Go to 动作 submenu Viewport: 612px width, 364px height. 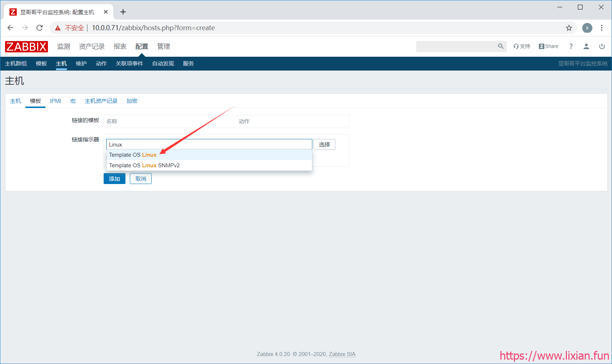(x=101, y=64)
